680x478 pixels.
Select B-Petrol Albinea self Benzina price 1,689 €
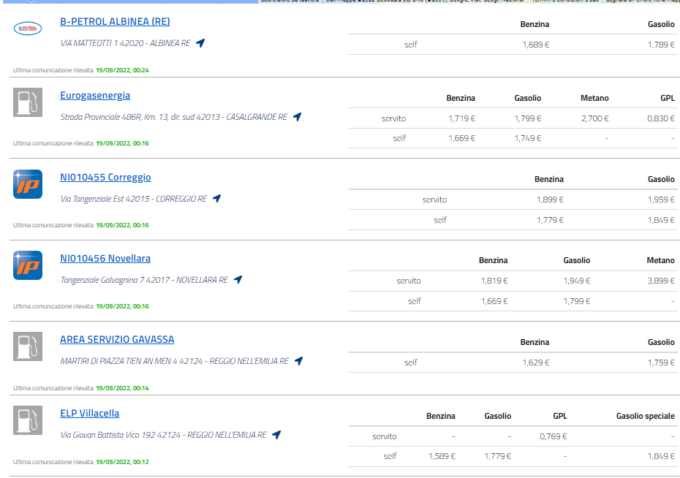[536, 45]
